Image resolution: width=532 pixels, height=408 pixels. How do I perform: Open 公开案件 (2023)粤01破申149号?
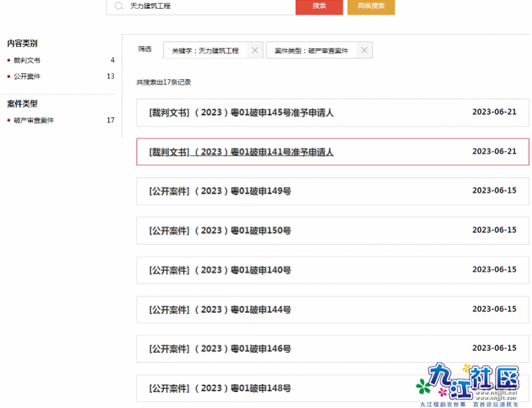[x=220, y=191]
